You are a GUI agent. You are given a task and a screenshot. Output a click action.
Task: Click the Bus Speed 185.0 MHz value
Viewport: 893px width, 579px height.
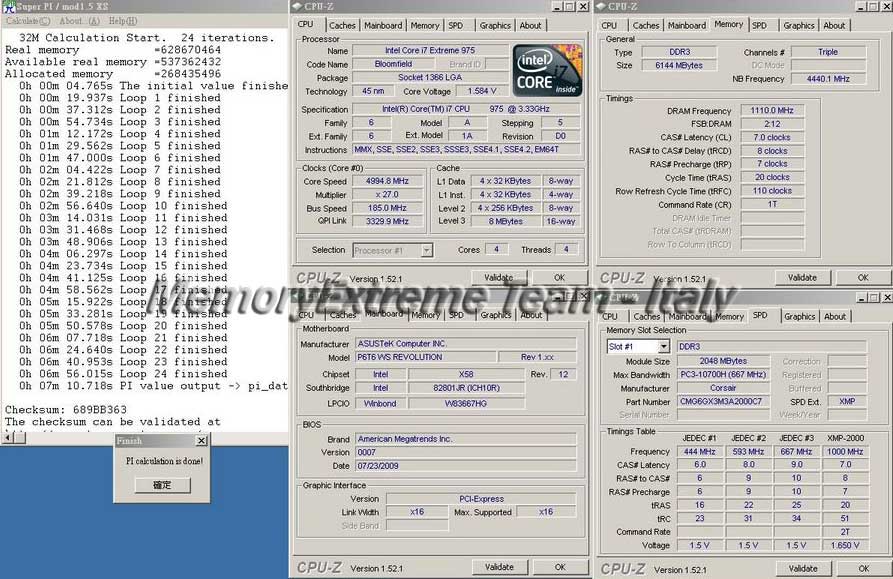[387, 208]
